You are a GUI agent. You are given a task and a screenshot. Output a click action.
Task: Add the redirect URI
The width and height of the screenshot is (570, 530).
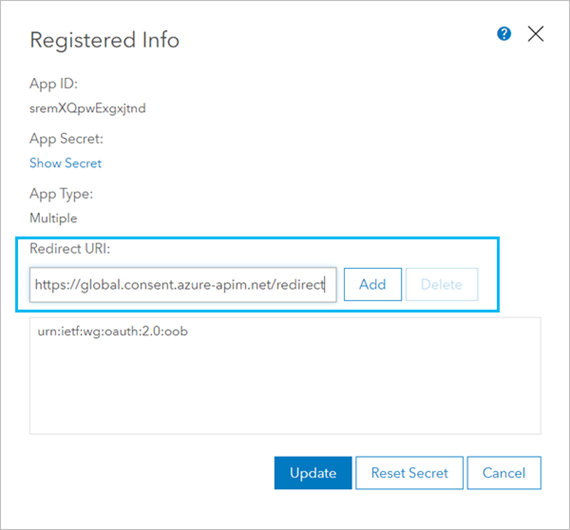click(x=373, y=284)
